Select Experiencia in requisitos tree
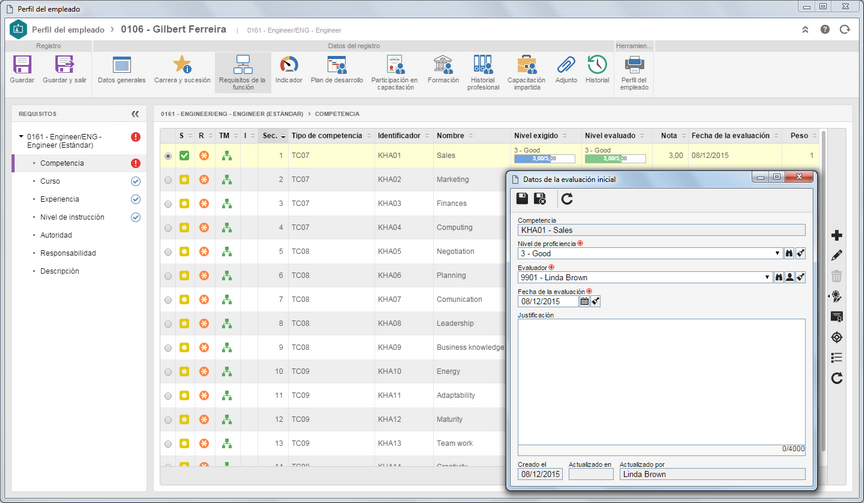 click(60, 199)
